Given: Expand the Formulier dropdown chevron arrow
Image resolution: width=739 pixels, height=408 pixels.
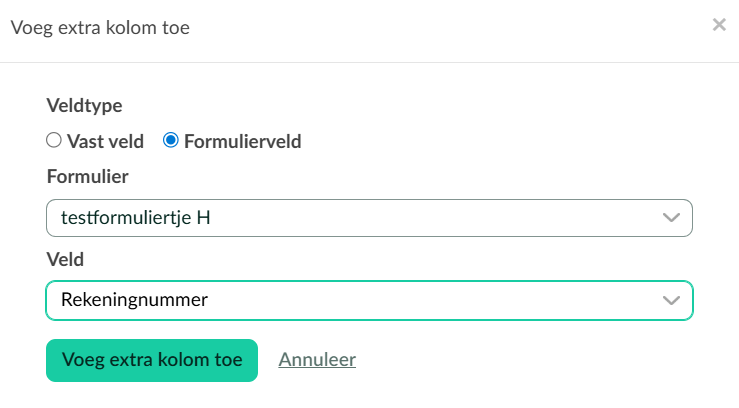Looking at the screenshot, I should [671, 218].
